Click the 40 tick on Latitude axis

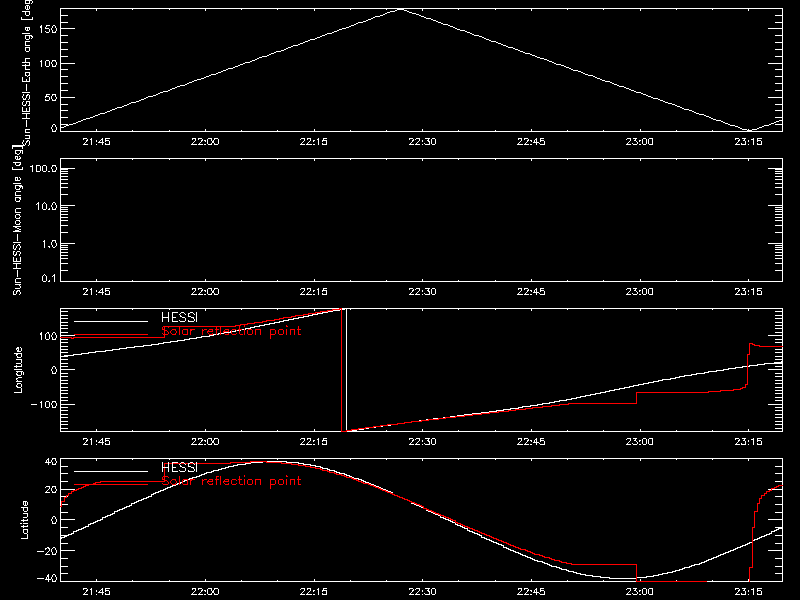pos(51,462)
